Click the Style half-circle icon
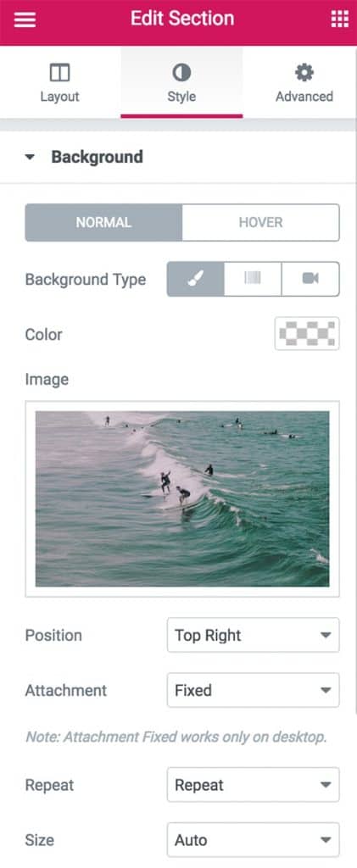This screenshot has height=868, width=357. point(181,72)
